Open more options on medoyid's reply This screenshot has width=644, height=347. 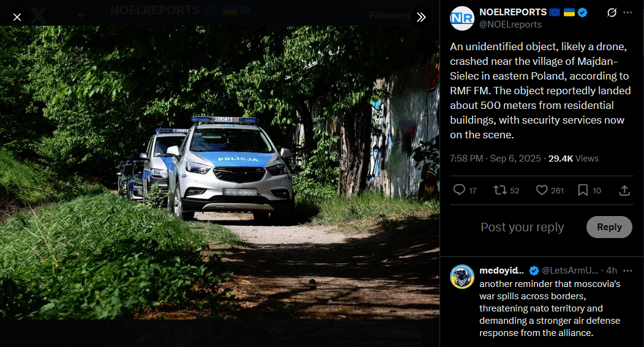pos(627,271)
